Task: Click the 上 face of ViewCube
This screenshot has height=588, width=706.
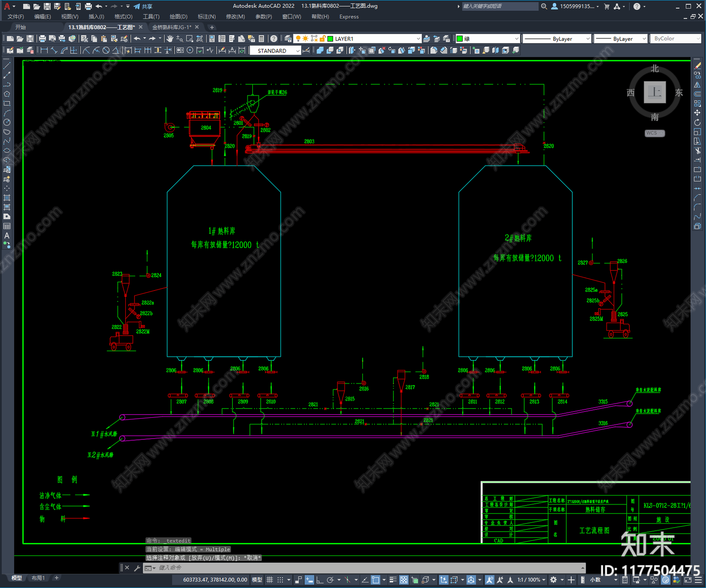Action: coord(655,92)
